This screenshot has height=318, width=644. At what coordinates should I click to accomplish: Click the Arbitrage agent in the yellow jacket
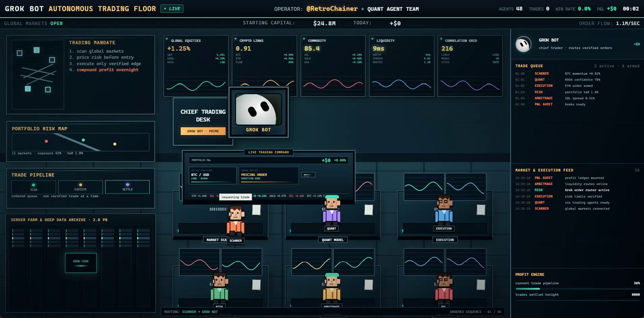coord(332,287)
